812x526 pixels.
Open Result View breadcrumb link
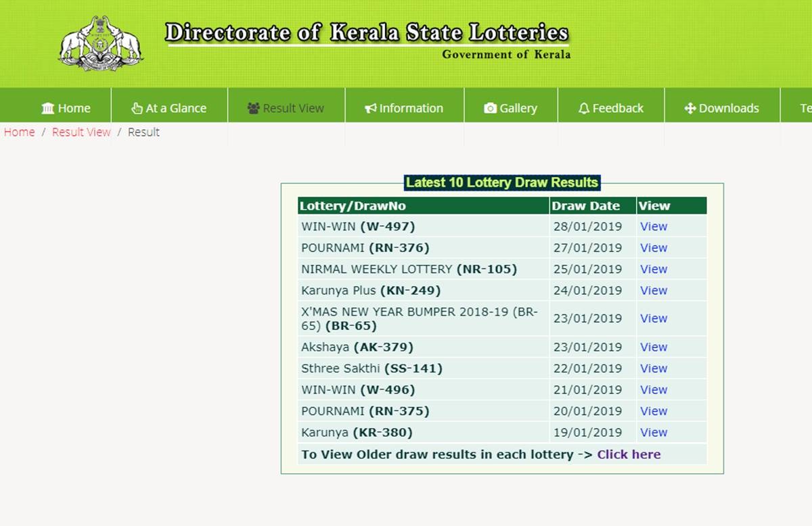click(x=81, y=132)
